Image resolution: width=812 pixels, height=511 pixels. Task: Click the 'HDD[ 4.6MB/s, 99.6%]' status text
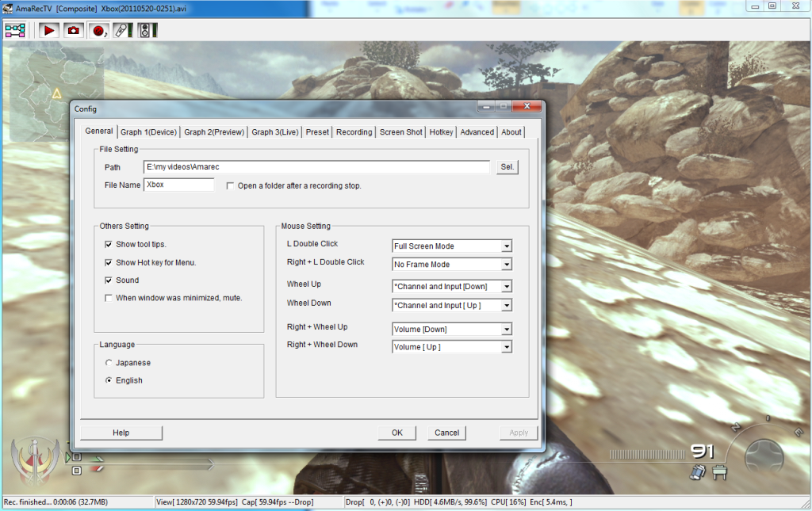pos(450,502)
